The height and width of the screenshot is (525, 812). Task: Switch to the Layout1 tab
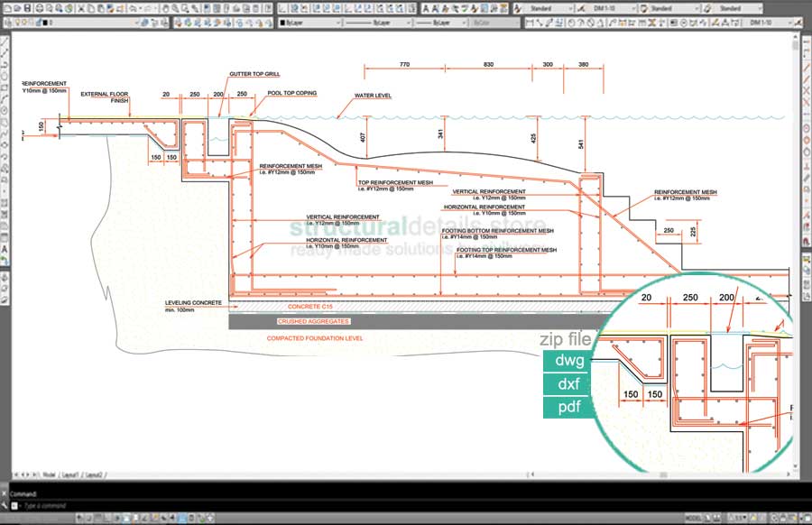coord(69,474)
